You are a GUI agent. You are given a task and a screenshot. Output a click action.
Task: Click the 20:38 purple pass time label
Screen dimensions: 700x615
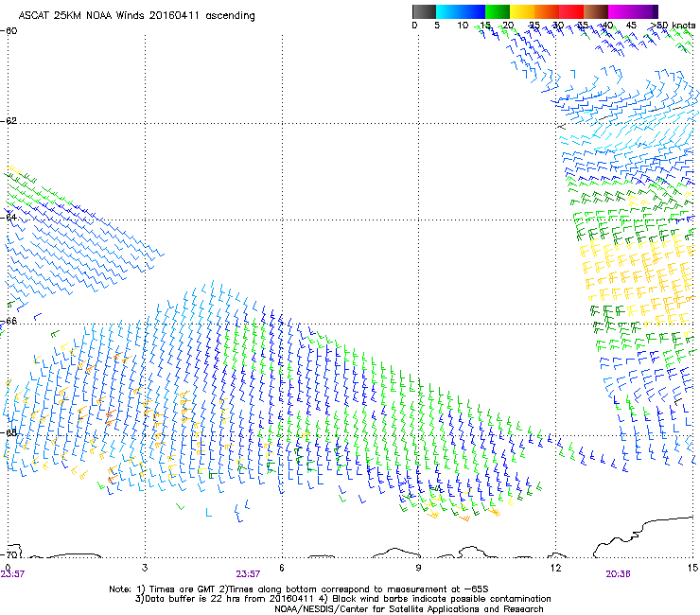point(619,574)
